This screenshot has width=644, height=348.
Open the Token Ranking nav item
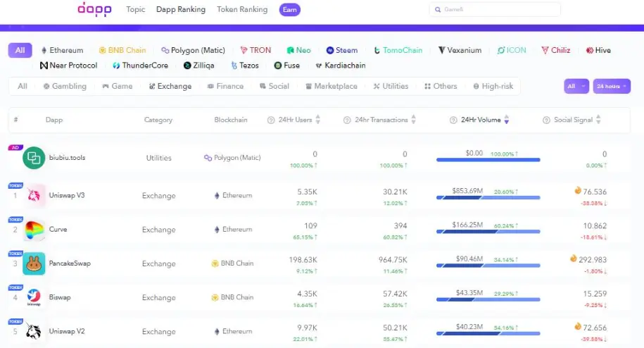pyautogui.click(x=242, y=9)
